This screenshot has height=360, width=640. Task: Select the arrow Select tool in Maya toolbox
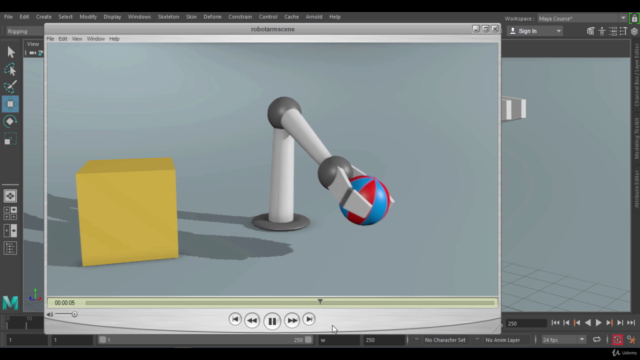pos(11,52)
